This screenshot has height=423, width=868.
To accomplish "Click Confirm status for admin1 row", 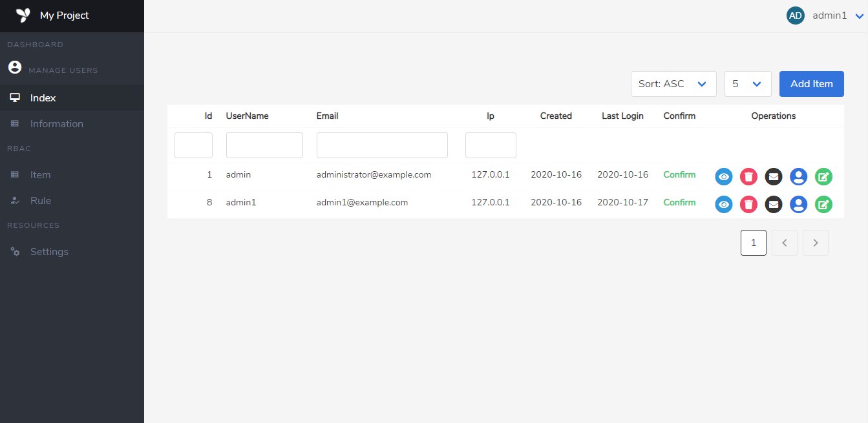I will click(x=679, y=203).
